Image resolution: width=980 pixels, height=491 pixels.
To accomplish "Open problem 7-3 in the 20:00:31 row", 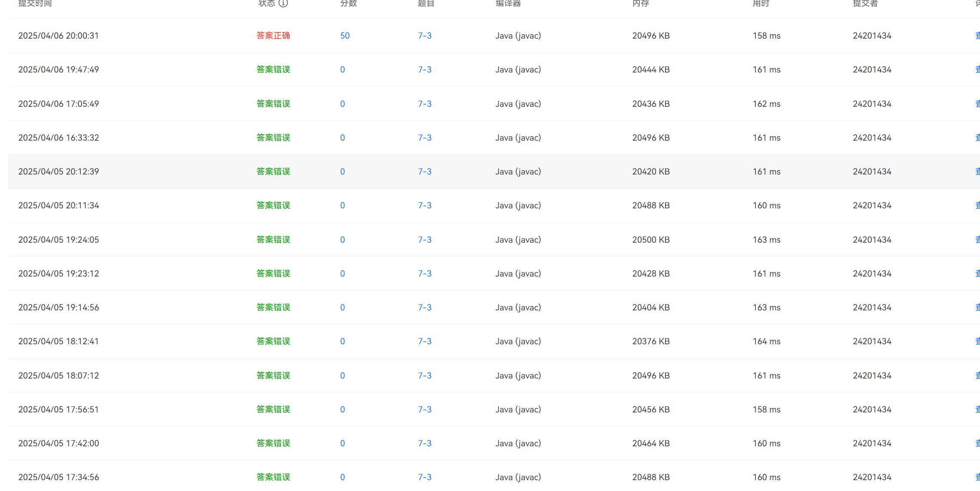I will point(424,36).
